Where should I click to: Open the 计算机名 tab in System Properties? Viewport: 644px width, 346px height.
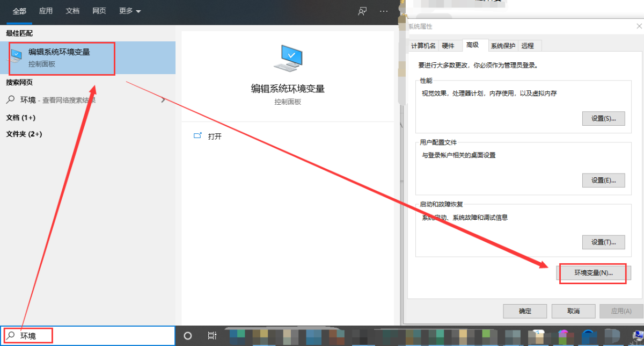point(423,46)
